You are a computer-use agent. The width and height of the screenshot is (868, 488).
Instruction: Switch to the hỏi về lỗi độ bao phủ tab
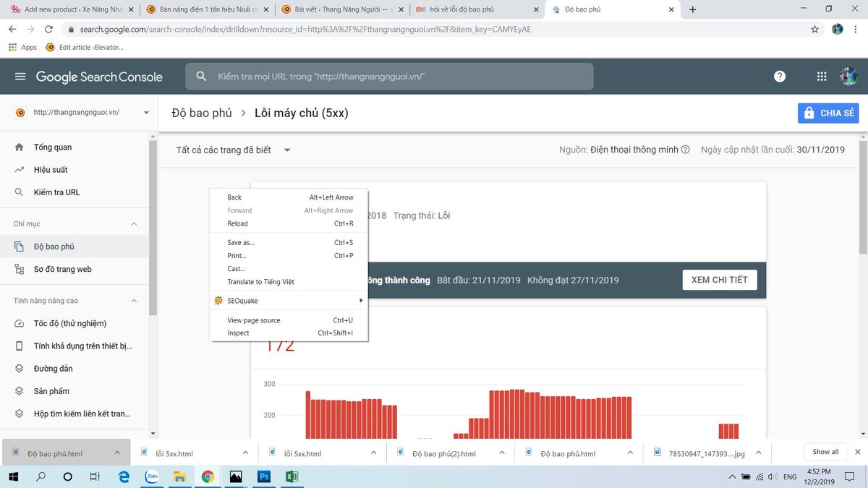477,9
